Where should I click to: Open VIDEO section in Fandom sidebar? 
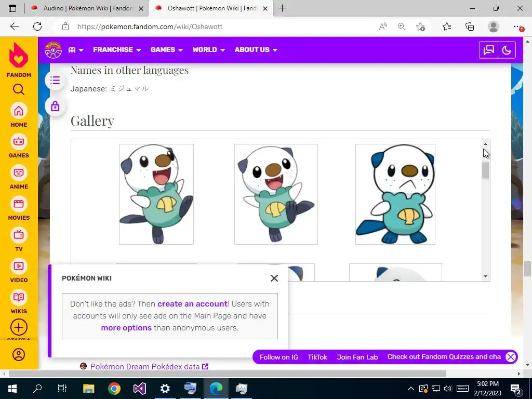[x=19, y=271]
